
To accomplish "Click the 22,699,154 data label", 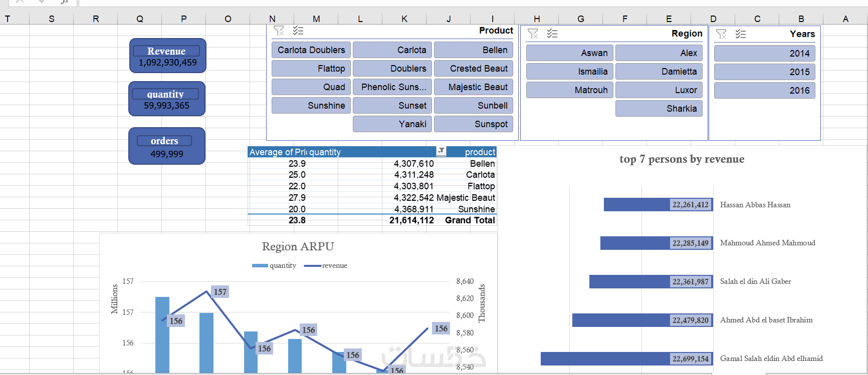I will coord(691,358).
